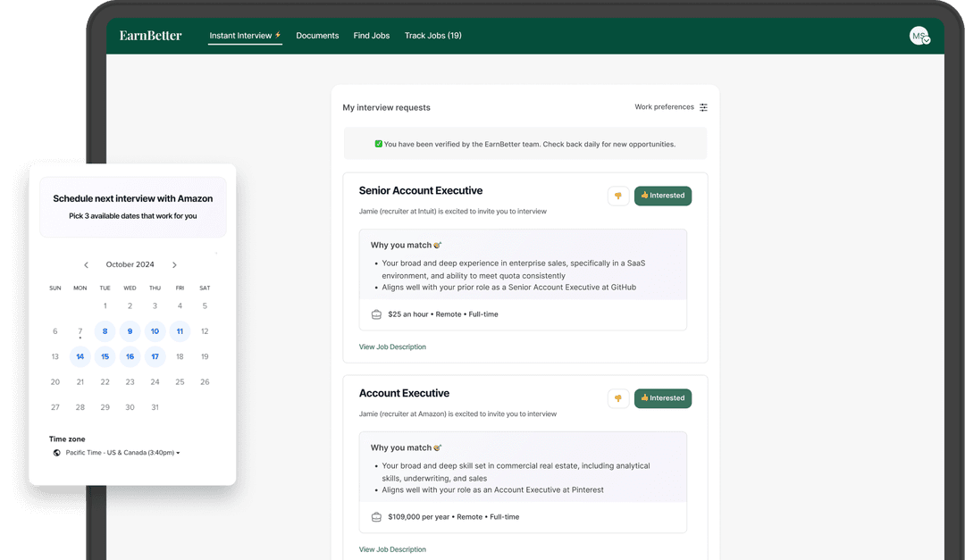
Task: Open the Documents tab
Action: click(317, 36)
